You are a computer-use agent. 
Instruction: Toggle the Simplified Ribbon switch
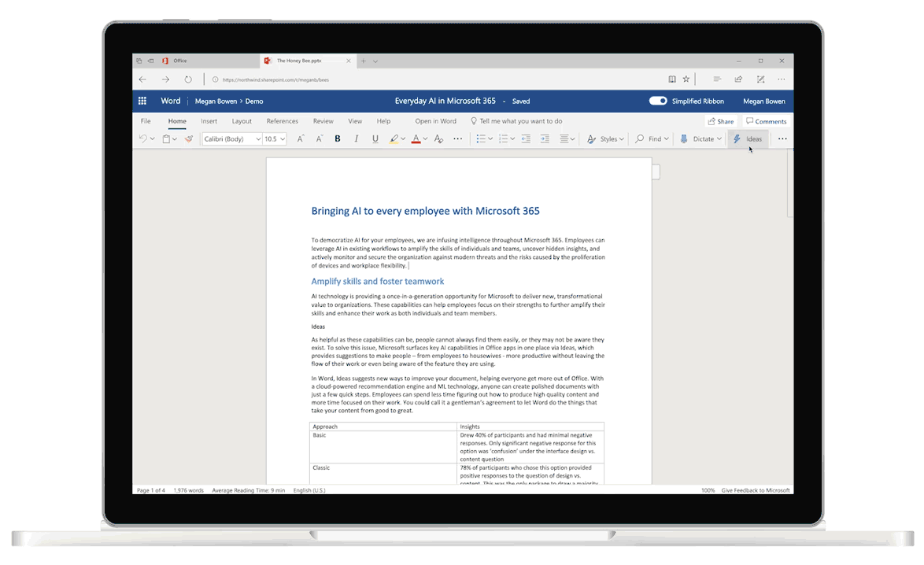(x=658, y=101)
